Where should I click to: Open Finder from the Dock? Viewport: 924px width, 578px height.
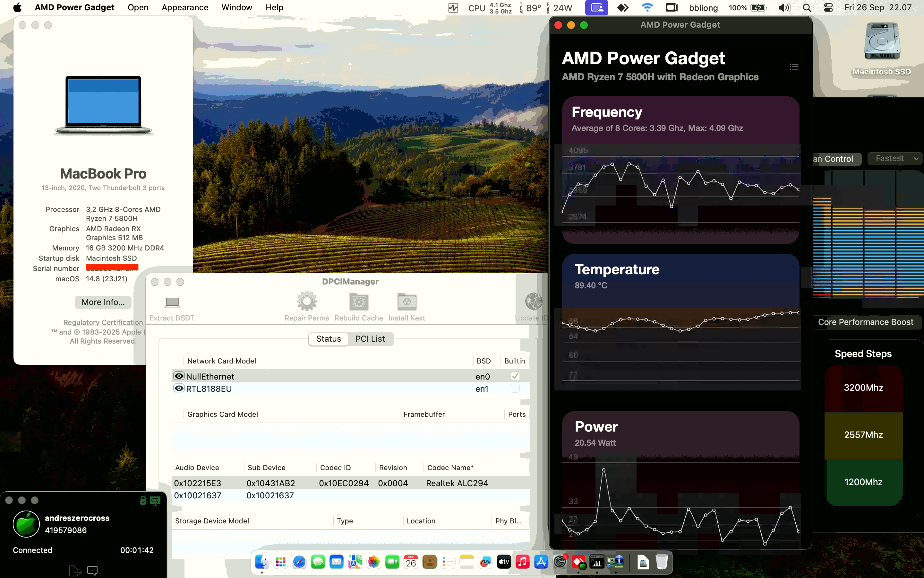point(262,562)
